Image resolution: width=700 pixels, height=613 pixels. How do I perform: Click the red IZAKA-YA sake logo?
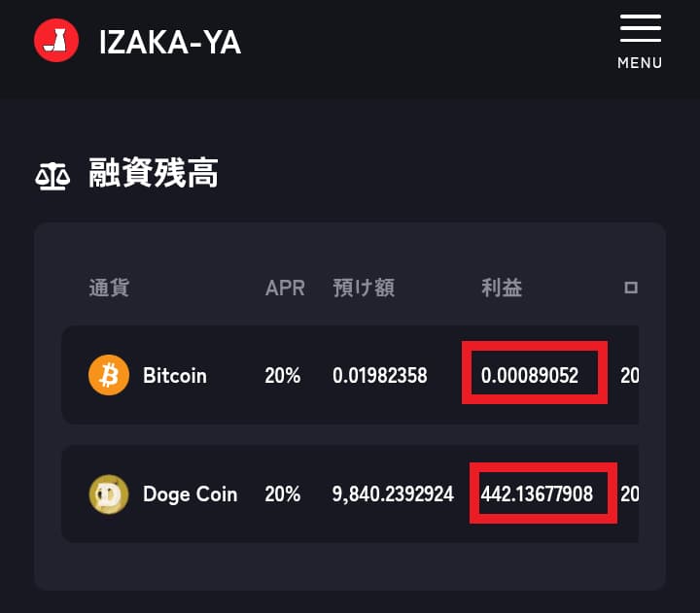[x=56, y=40]
